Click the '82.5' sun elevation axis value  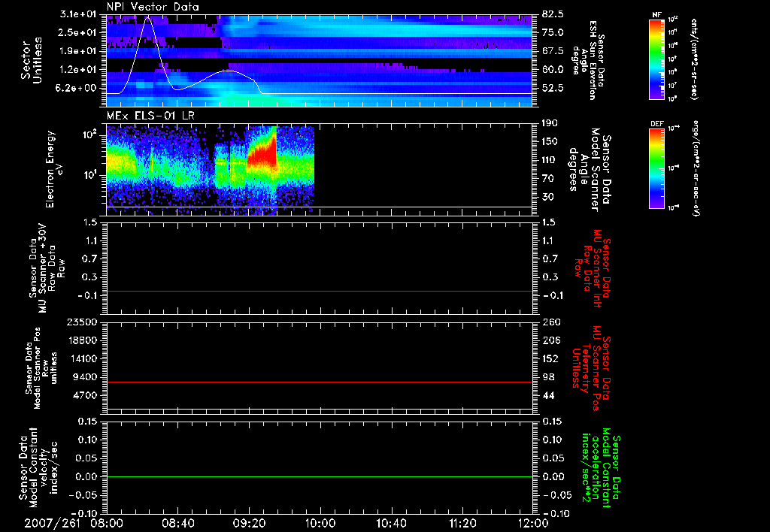pyautogui.click(x=553, y=14)
